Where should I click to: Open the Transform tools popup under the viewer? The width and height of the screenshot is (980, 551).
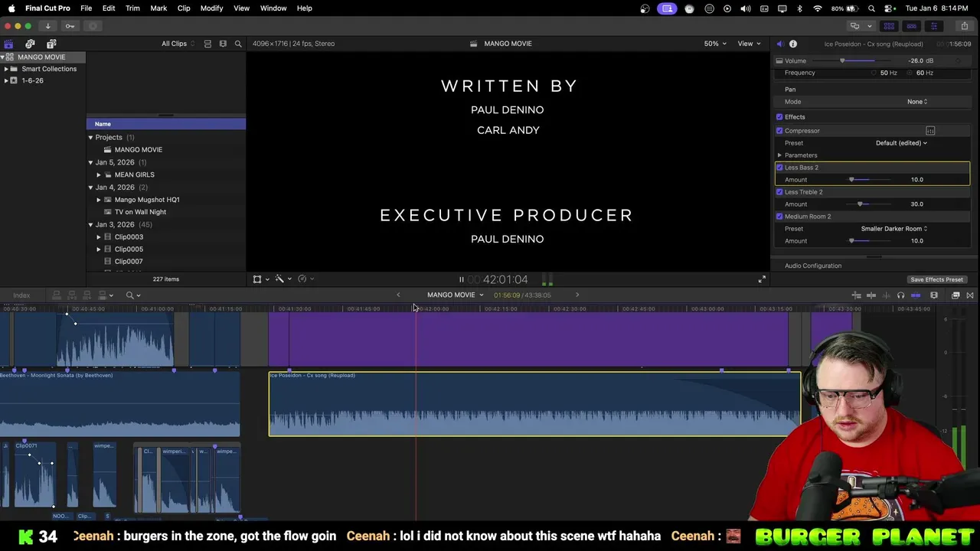(260, 279)
